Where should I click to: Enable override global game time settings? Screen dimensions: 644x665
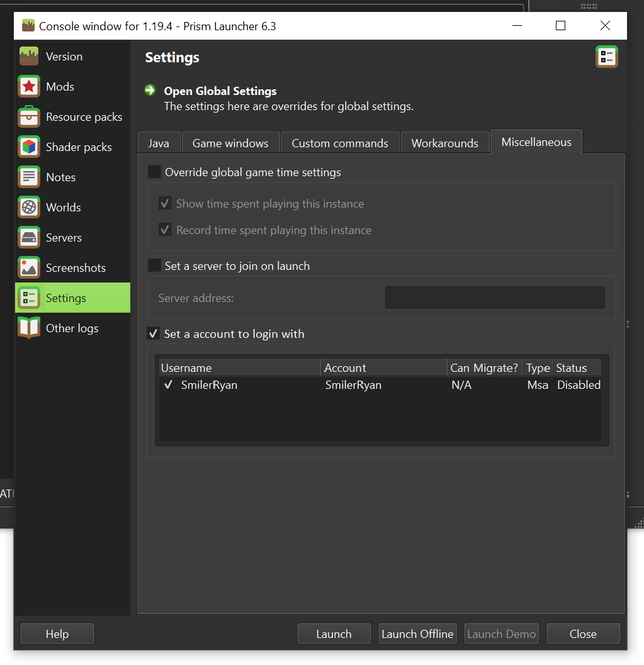[154, 172]
